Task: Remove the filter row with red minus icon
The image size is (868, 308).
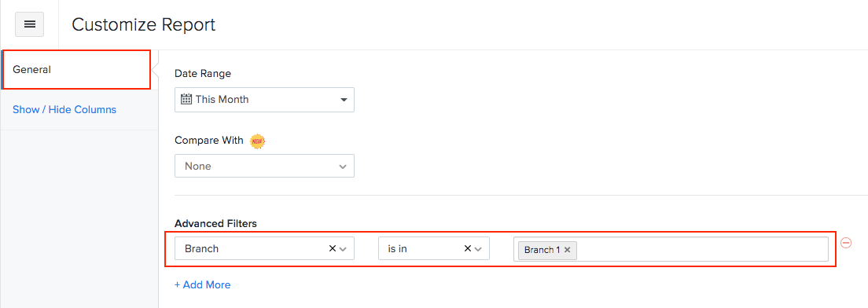Action: 846,242
